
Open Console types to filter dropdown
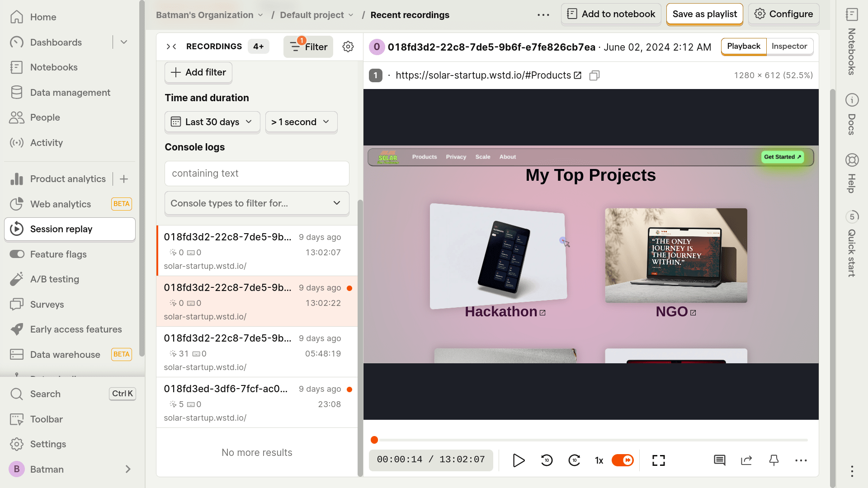[257, 203]
